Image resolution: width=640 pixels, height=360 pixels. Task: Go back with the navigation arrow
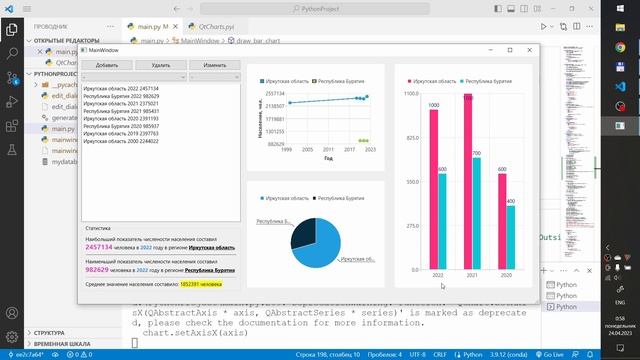[x=177, y=9]
